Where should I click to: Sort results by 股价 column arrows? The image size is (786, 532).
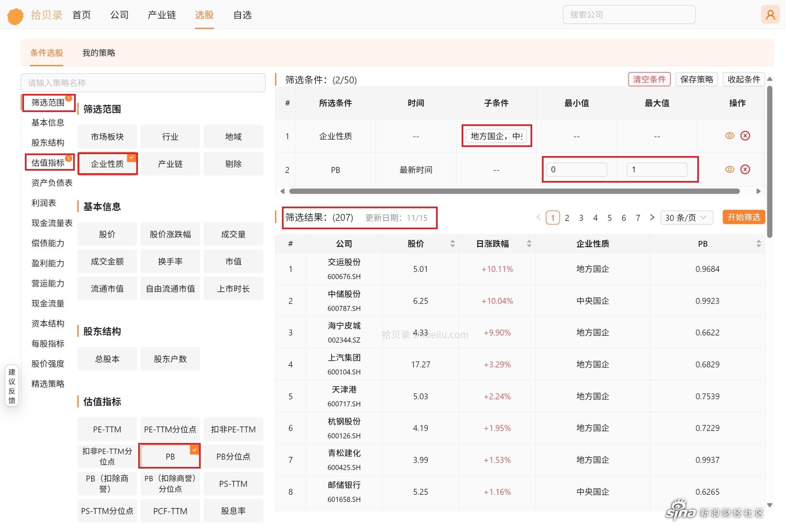point(452,243)
